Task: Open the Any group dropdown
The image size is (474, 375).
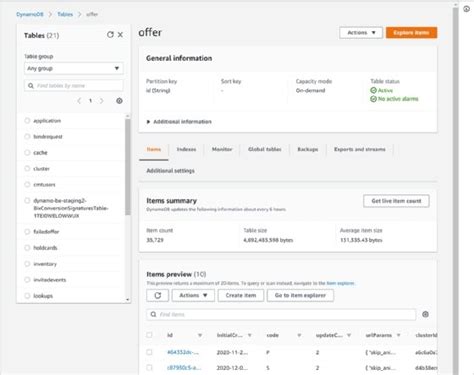Action: pyautogui.click(x=74, y=68)
